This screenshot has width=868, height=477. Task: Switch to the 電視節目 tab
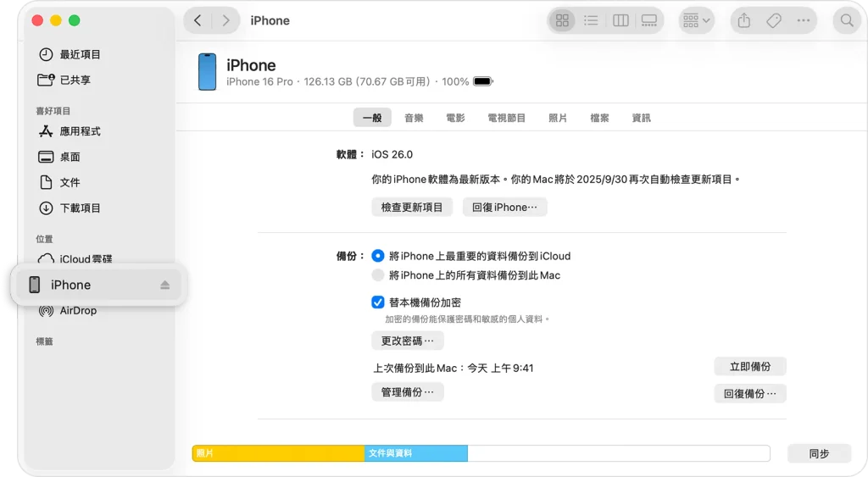coord(507,118)
